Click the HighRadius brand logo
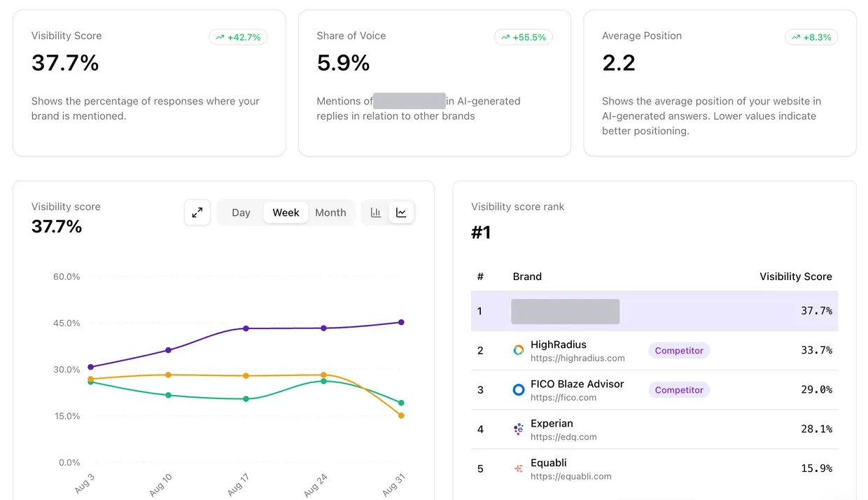Viewport: 868px width, 500px height. (518, 350)
